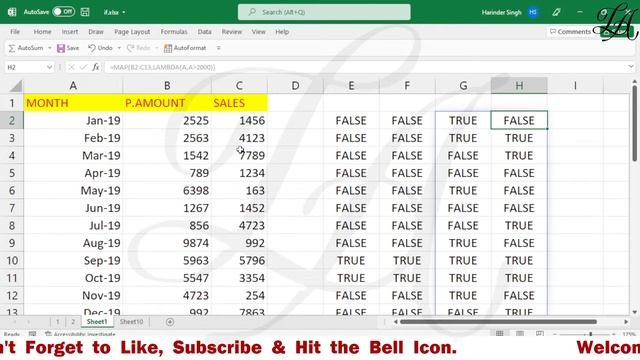Add a new sheet with plus icon
The width and height of the screenshot is (640, 360).
tap(170, 322)
